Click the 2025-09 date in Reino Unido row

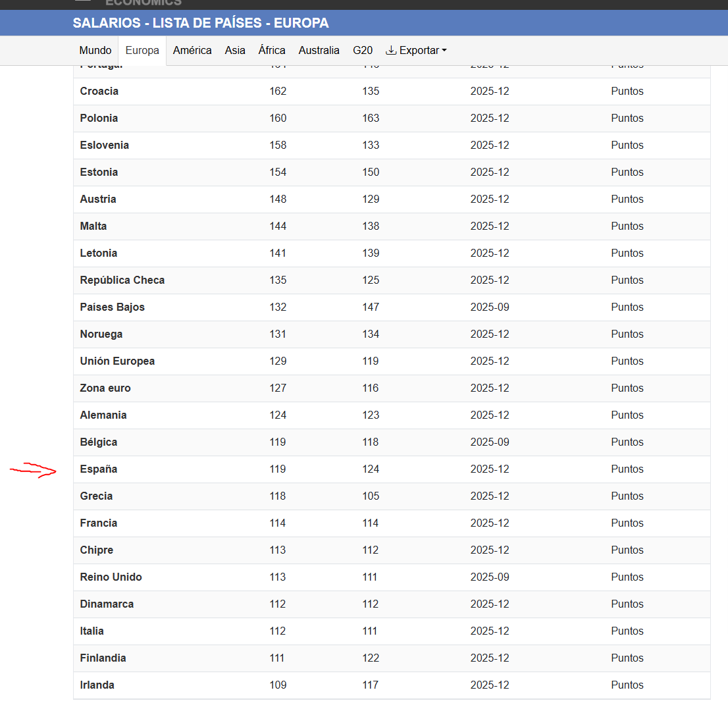coord(490,577)
